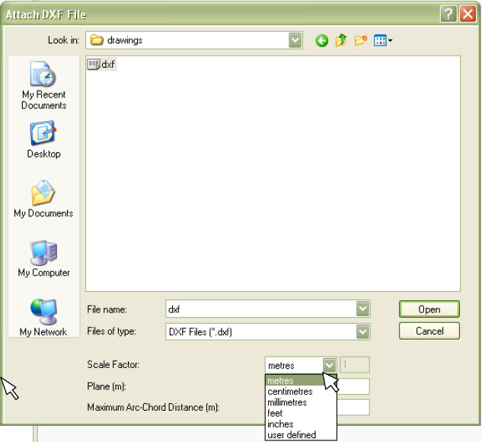Screen dimensions: 485x448
Task: Click into the File name text field
Action: coord(260,309)
